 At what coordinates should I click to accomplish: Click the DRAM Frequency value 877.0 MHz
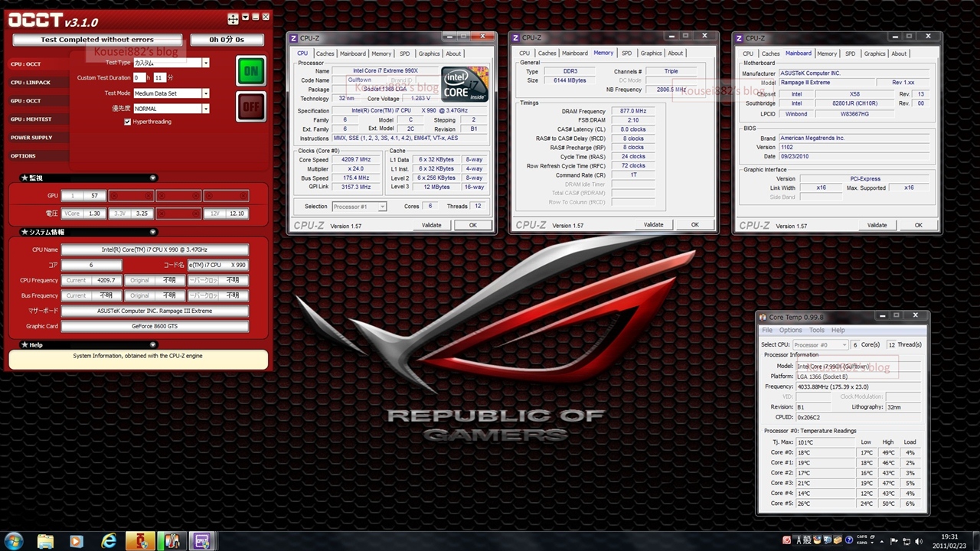pos(632,111)
